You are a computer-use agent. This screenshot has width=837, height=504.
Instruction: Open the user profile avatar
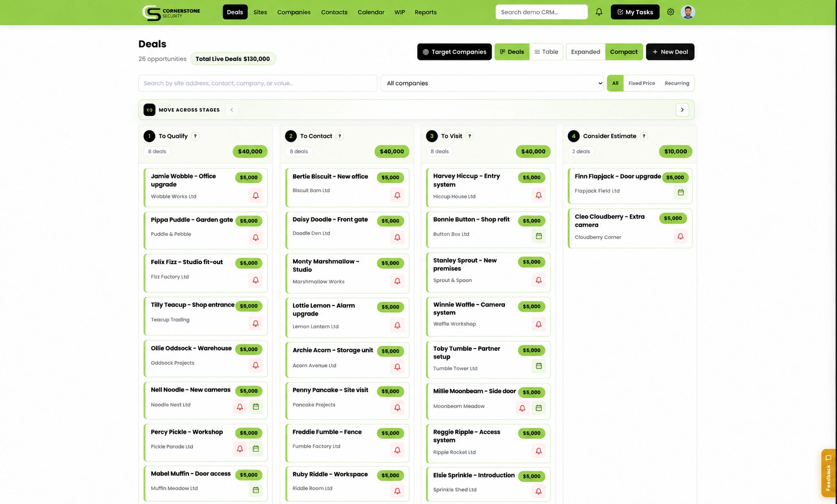click(x=688, y=12)
